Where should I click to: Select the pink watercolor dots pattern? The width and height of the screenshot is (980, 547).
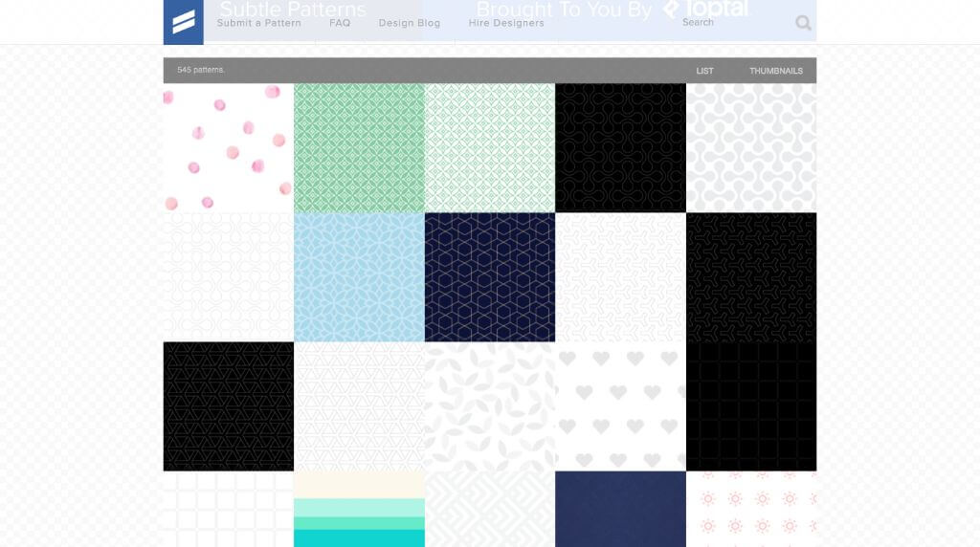[x=229, y=148]
